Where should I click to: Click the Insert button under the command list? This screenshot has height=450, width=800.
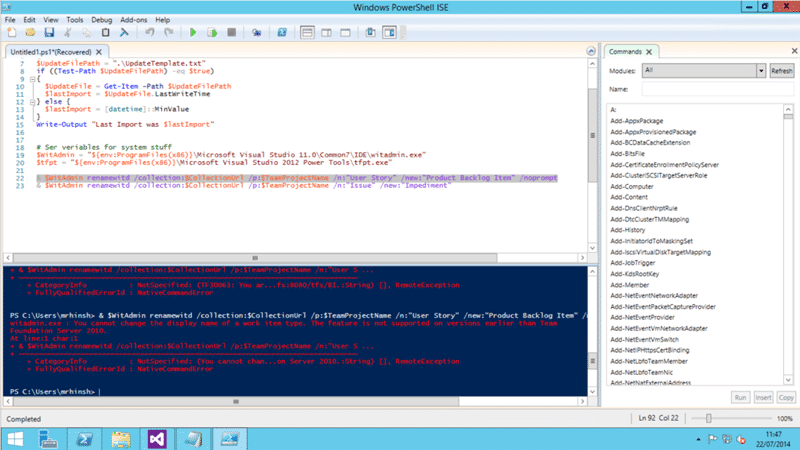(763, 397)
